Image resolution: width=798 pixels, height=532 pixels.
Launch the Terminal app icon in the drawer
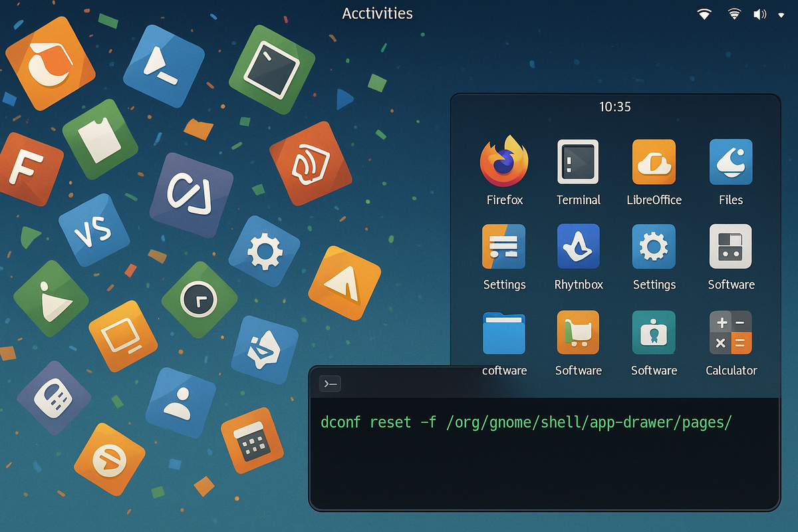tap(578, 162)
